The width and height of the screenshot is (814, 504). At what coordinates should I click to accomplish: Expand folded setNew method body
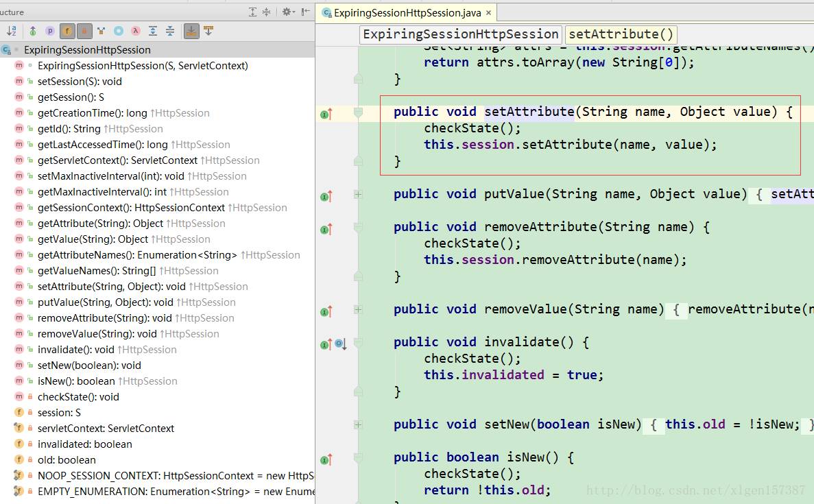click(x=358, y=425)
